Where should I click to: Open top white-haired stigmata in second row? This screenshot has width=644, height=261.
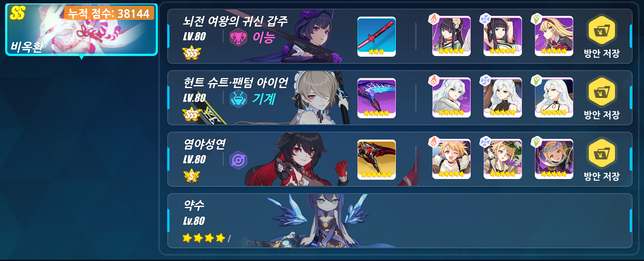(x=451, y=97)
